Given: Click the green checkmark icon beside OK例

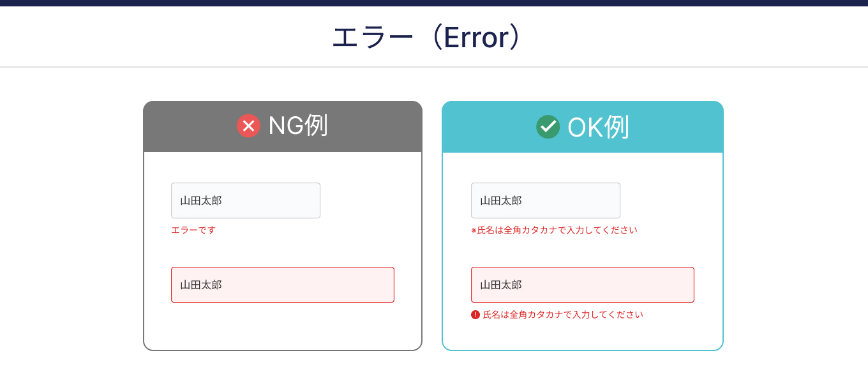Looking at the screenshot, I should click(x=548, y=126).
